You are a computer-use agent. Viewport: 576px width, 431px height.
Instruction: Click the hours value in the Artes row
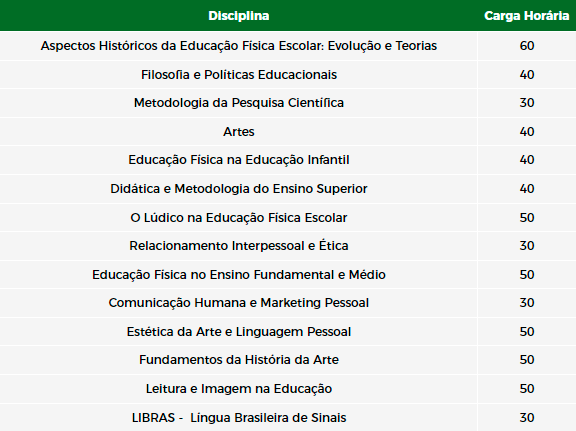(x=527, y=132)
